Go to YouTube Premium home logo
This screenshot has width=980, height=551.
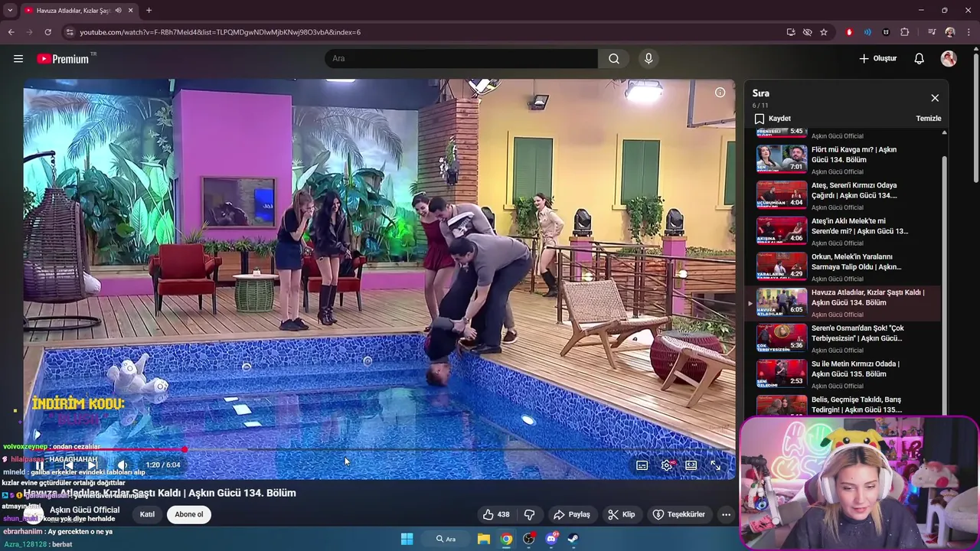[x=63, y=59]
